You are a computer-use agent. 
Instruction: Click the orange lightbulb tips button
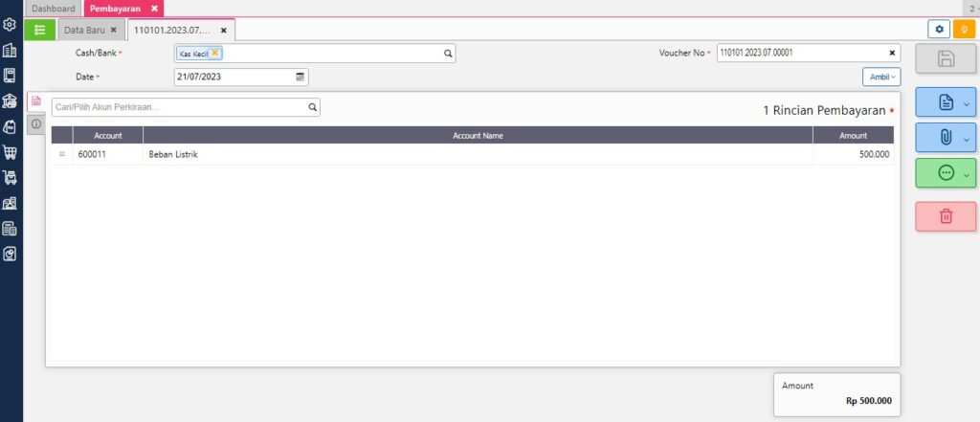[x=965, y=29]
